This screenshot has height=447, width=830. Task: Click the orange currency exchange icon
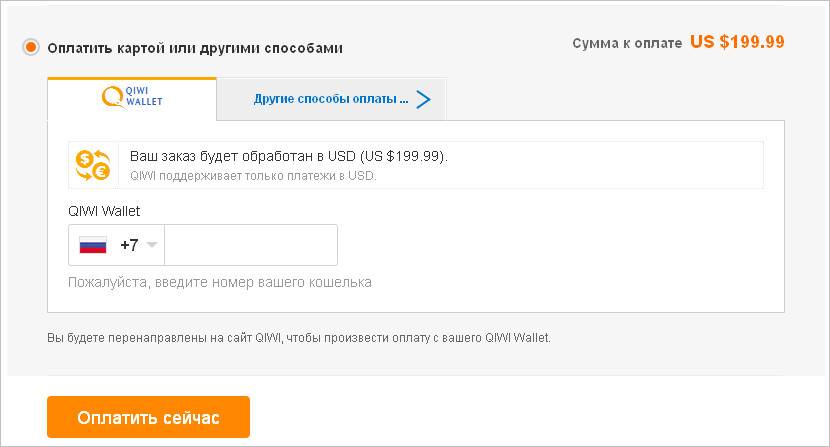pos(93,165)
